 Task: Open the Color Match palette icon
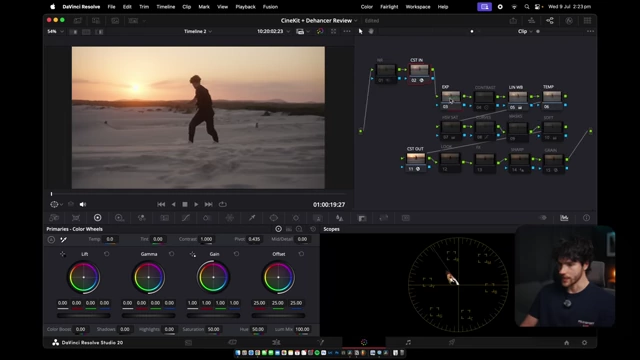tap(76, 218)
